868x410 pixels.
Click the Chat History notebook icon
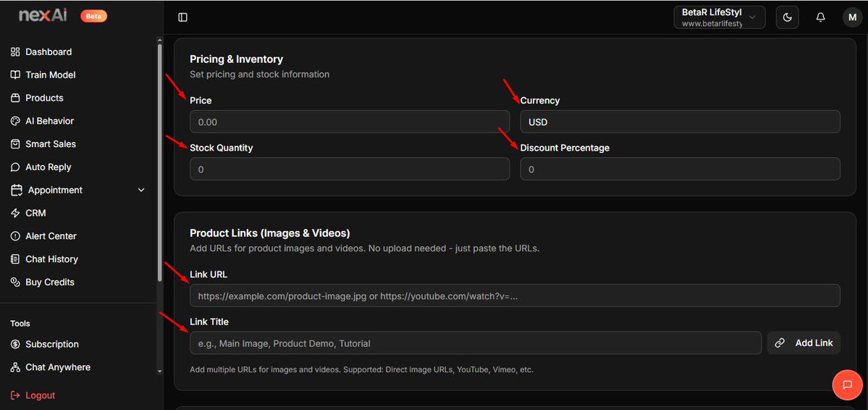15,259
